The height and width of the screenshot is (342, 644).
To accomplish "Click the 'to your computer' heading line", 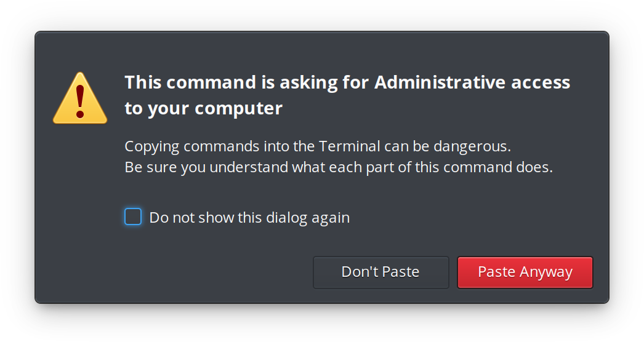I will coord(203,108).
